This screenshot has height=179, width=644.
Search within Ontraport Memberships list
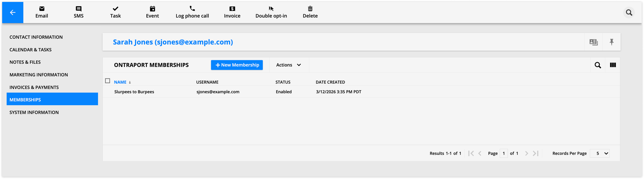click(598, 65)
